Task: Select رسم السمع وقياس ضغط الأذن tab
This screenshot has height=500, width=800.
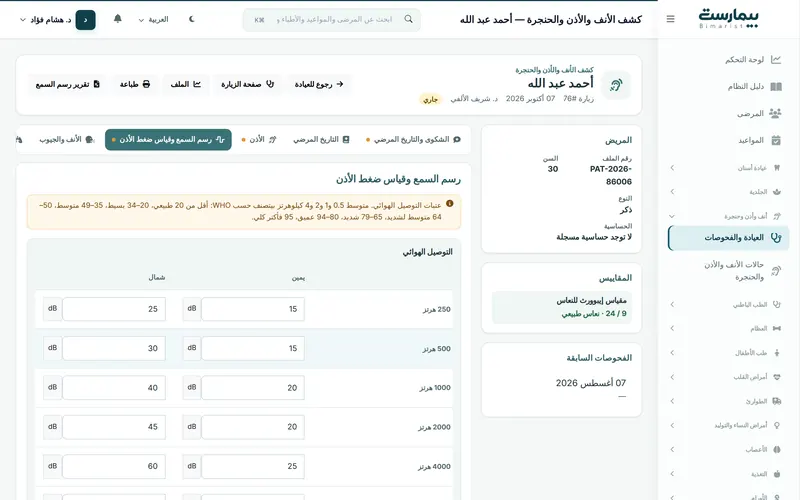Action: 168,140
